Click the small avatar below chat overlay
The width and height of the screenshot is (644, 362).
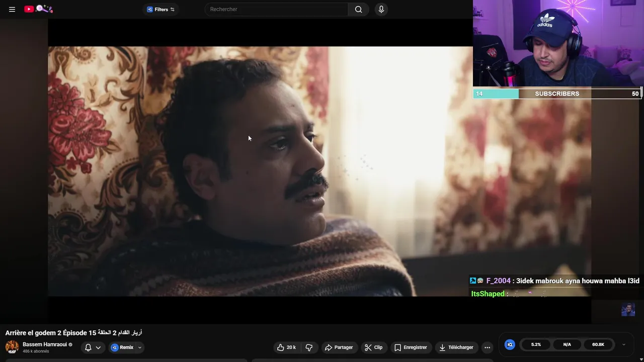(x=628, y=309)
